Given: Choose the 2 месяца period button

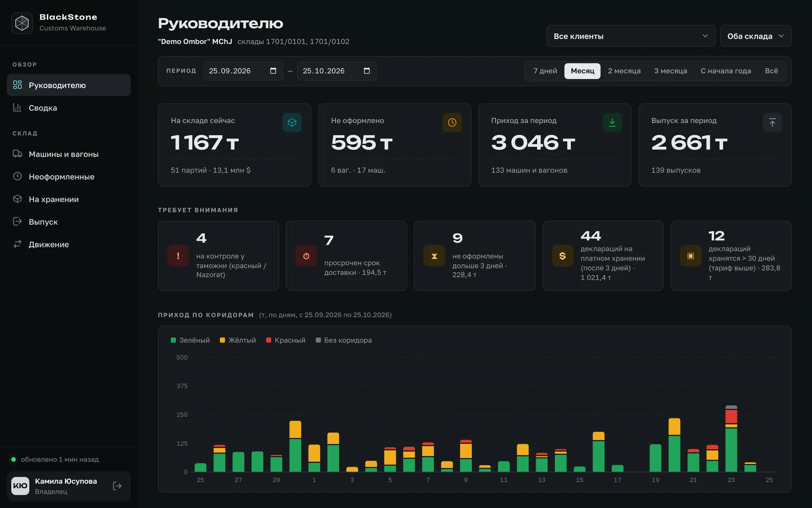Looking at the screenshot, I should 624,71.
